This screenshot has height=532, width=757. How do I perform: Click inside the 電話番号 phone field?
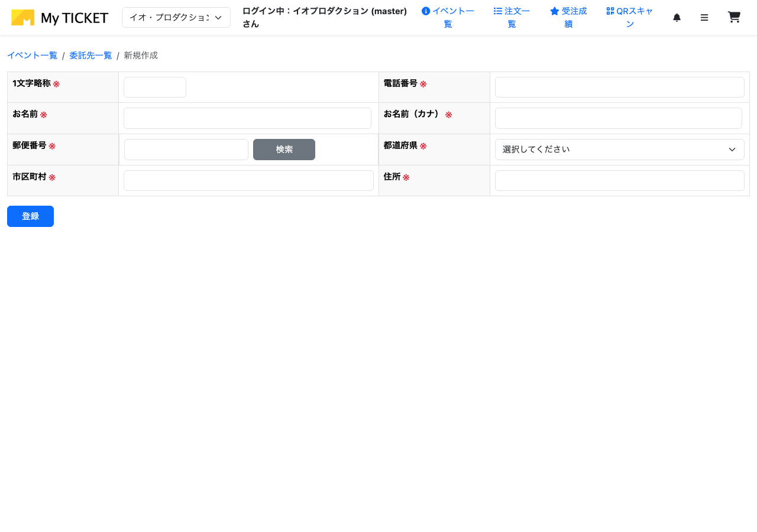coord(619,87)
